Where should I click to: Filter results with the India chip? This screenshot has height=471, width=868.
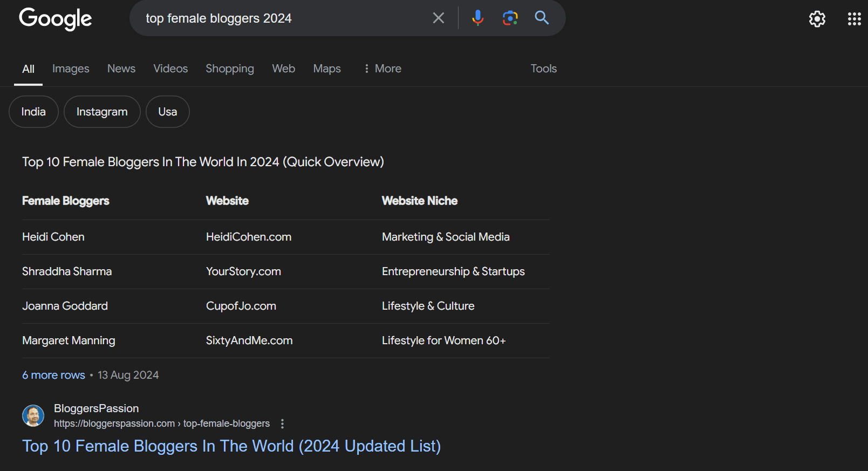pos(33,112)
